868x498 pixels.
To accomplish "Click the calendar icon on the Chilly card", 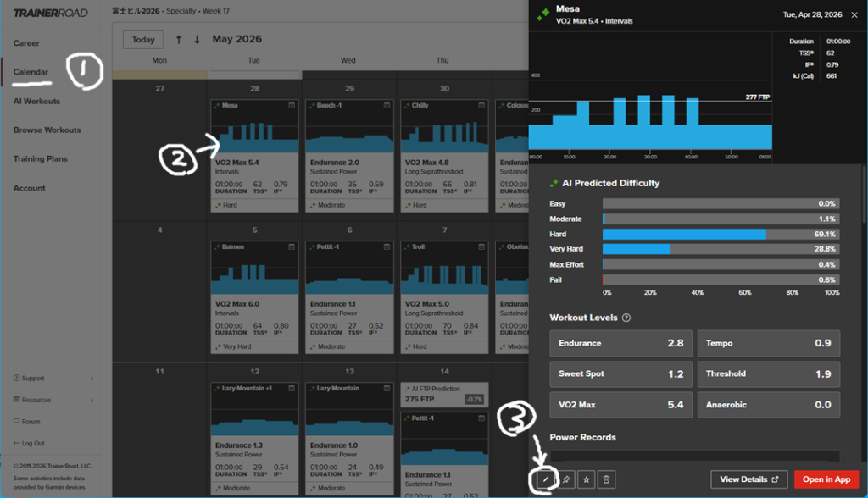I will 481,106.
